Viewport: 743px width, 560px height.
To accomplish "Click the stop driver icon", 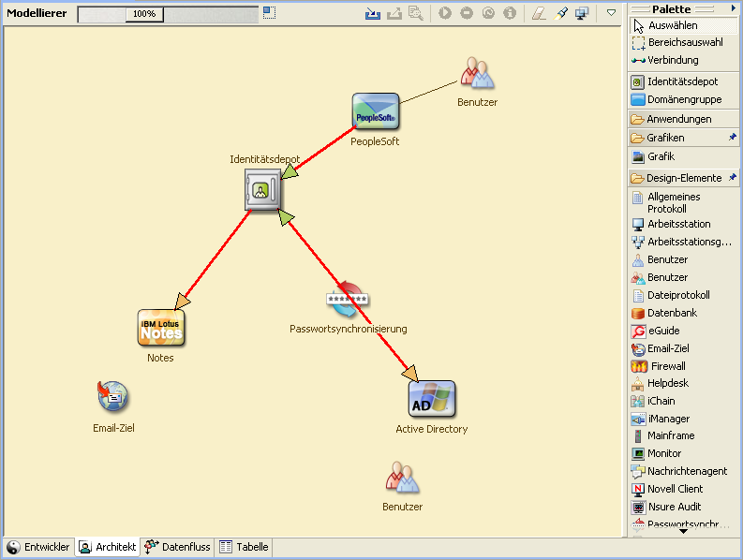I will pos(467,13).
